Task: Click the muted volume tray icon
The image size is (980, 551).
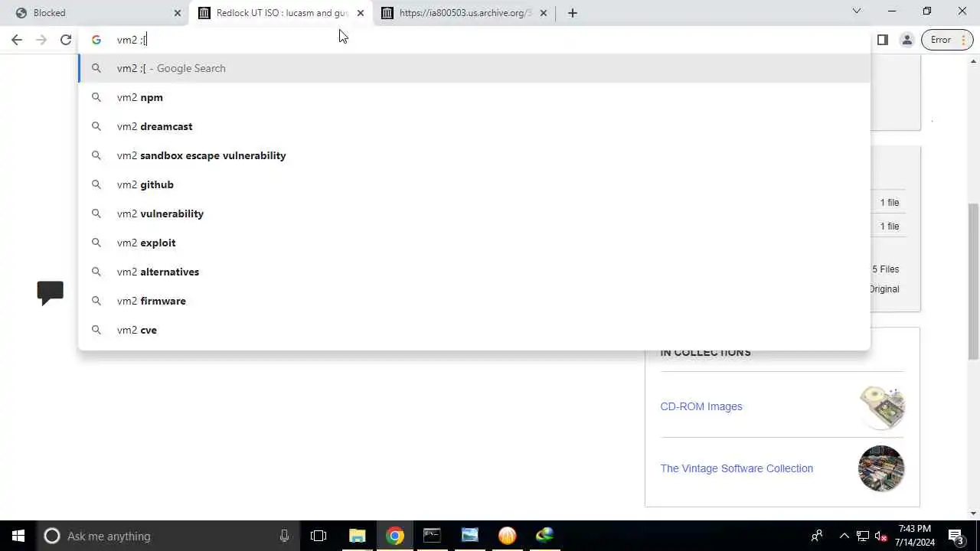Action: (x=881, y=536)
